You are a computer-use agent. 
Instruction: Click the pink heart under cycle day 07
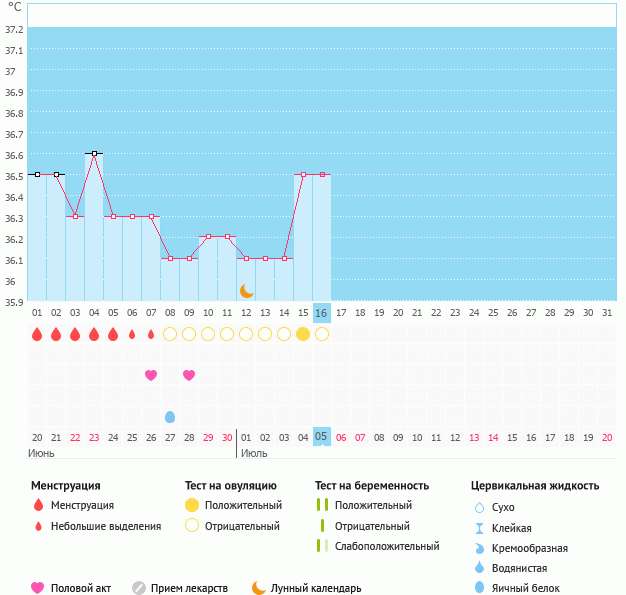[x=151, y=375]
